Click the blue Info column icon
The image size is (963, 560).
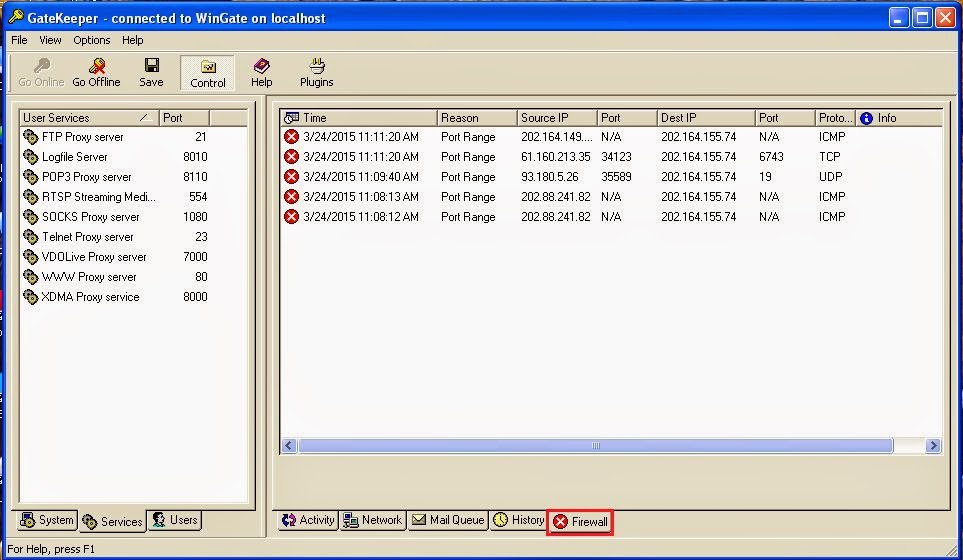click(867, 118)
